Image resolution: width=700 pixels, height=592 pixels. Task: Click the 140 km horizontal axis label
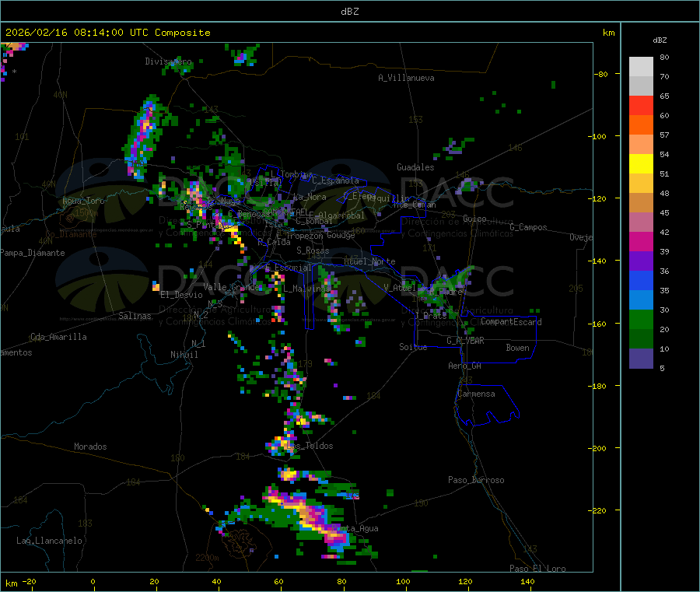click(x=527, y=581)
